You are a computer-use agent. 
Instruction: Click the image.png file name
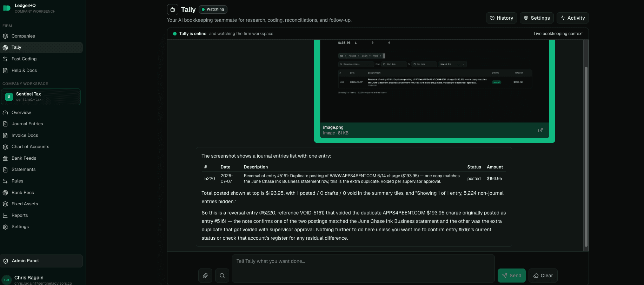pos(333,127)
